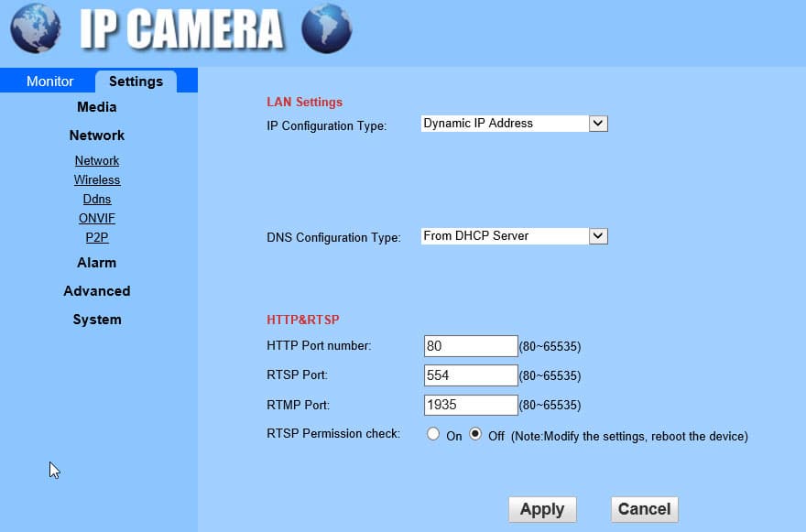Click the HTTP&RTSP heading text
This screenshot has height=532, width=806.
click(303, 320)
